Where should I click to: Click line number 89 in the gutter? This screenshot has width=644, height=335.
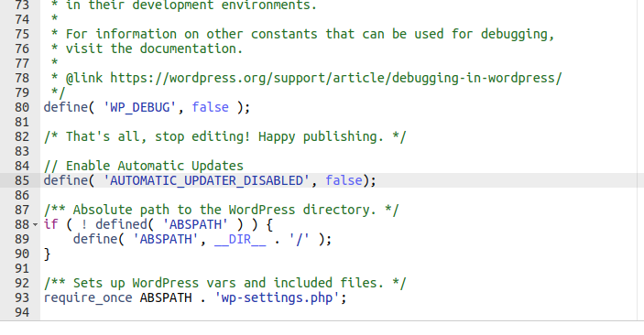22,239
